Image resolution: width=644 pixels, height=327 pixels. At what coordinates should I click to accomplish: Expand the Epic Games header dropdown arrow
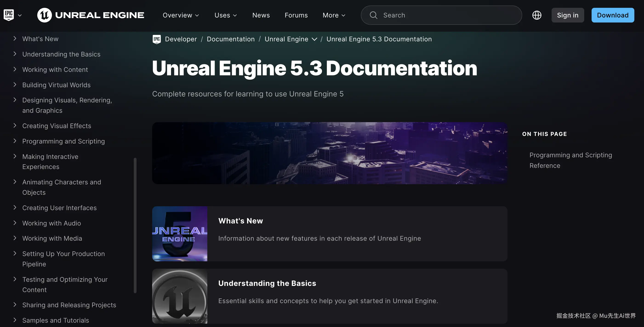pyautogui.click(x=20, y=15)
